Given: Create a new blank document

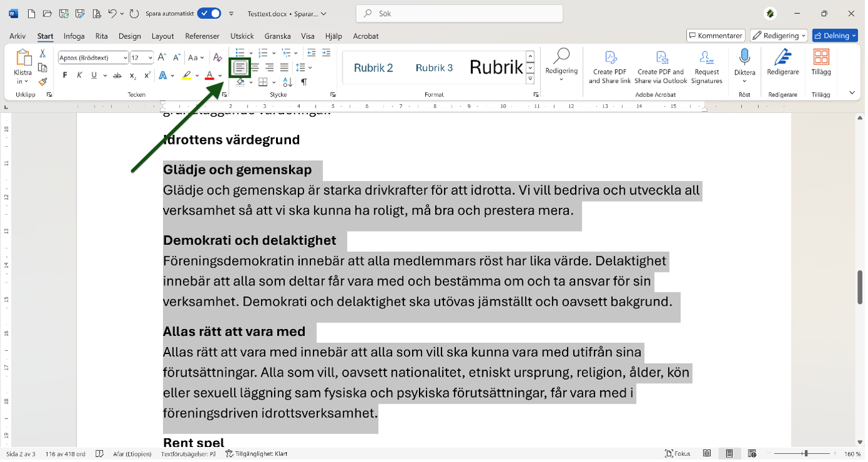Looking at the screenshot, I should (x=31, y=13).
